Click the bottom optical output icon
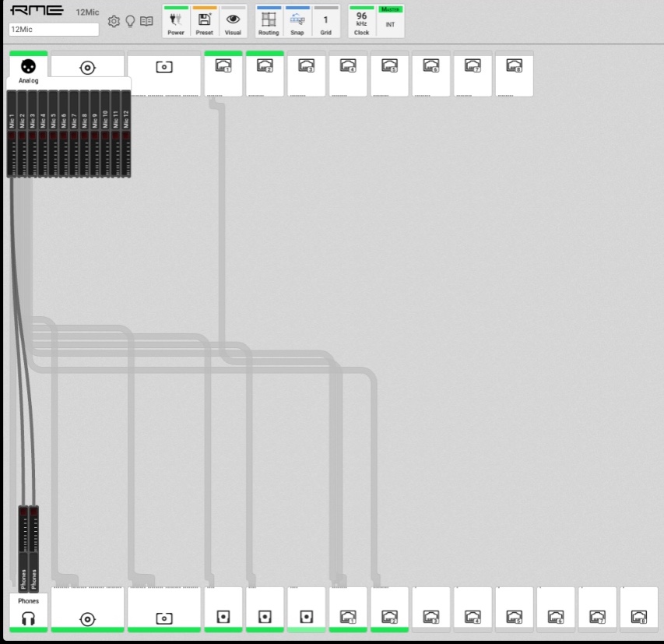This screenshot has width=664, height=644. coord(164,618)
